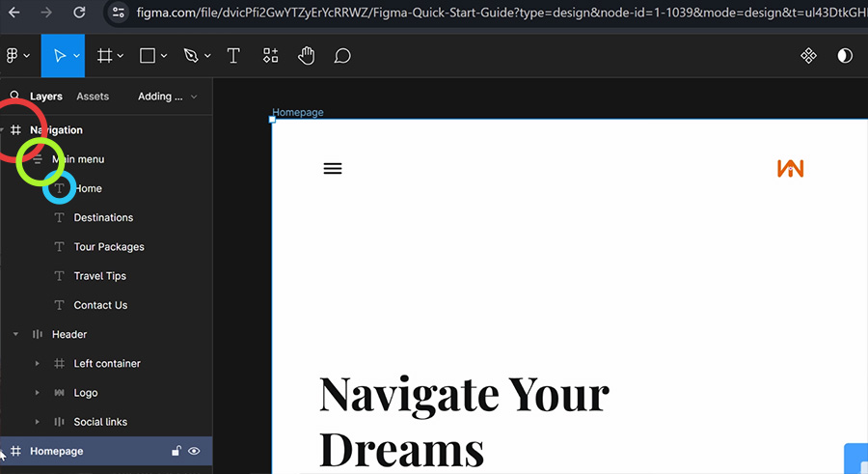Collapse the Header layer group
868x474 pixels.
coord(15,334)
